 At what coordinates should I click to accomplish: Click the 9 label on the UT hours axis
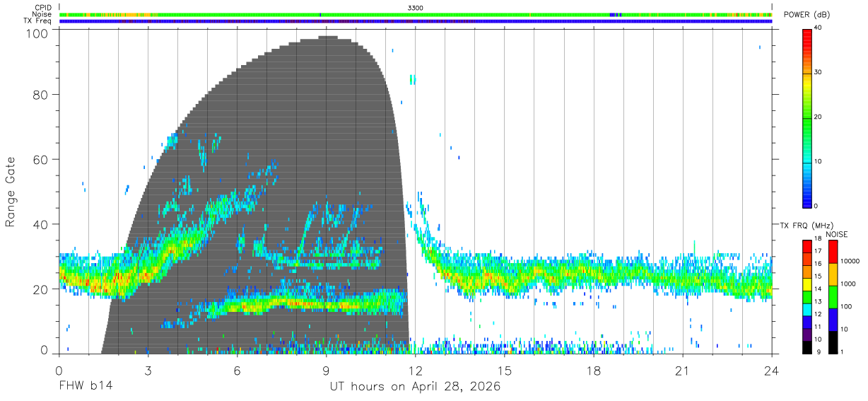click(x=326, y=371)
